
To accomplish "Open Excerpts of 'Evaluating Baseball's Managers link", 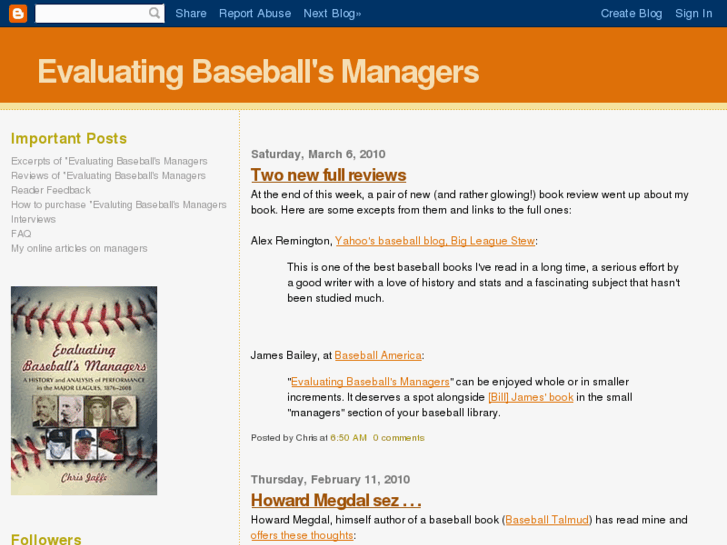I will (x=109, y=161).
